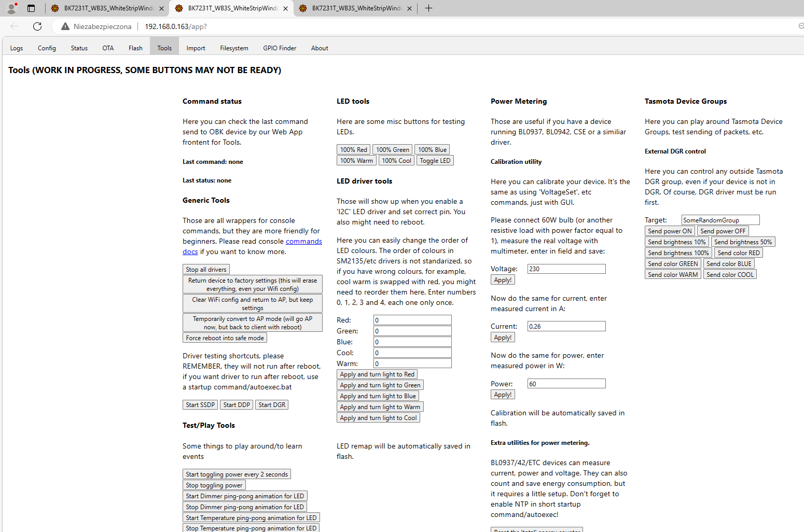Viewport: 804px width, 532px height.
Task: Click Start DDP button
Action: (237, 405)
